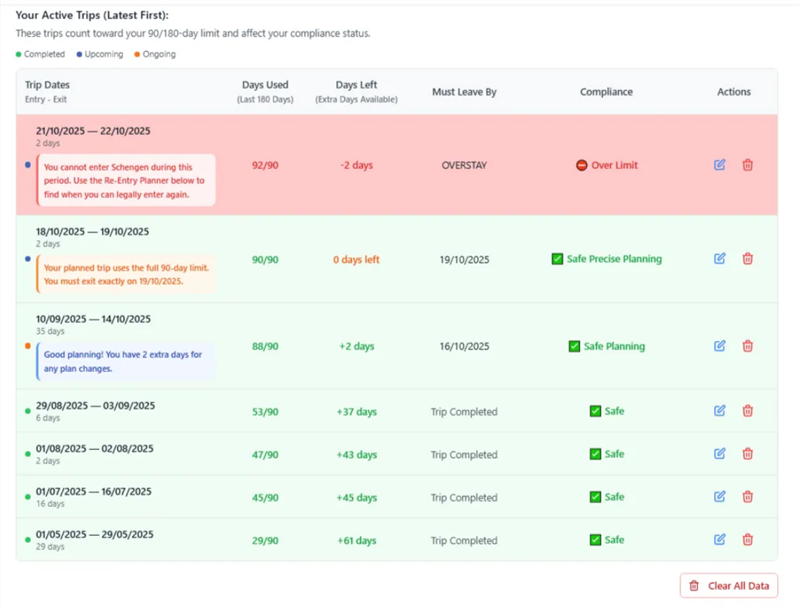This screenshot has height=611, width=800.
Task: Edit the 18/10/2025 — 19/10/2025 trip
Action: (720, 259)
